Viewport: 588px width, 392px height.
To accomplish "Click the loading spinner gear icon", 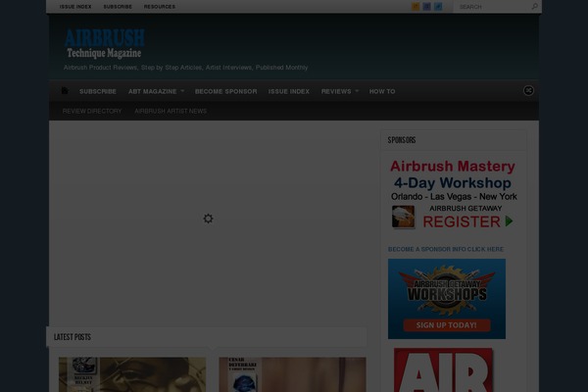I will point(208,219).
